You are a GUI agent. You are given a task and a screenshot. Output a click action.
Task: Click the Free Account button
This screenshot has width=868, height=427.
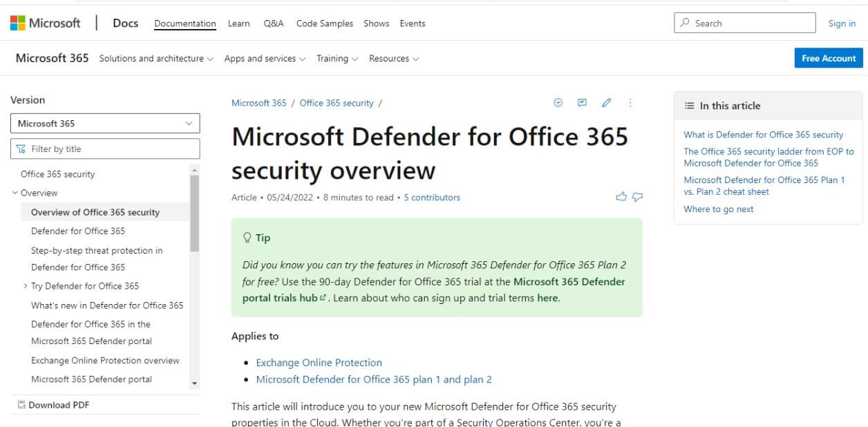pyautogui.click(x=829, y=58)
